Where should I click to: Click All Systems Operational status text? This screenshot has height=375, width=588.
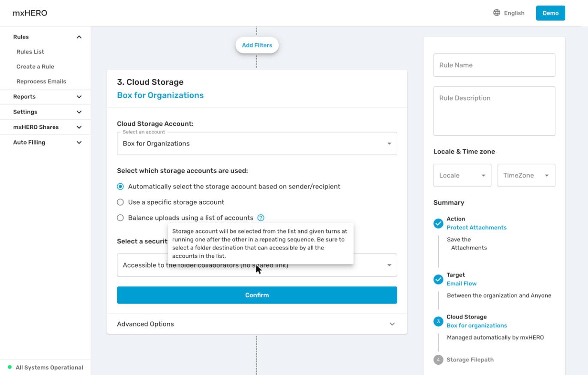pos(50,368)
